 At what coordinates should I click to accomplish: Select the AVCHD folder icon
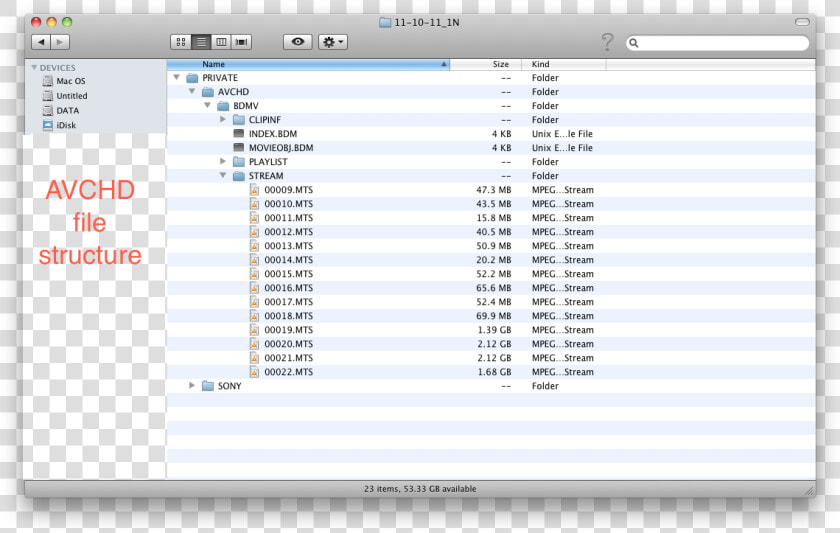coord(208,92)
